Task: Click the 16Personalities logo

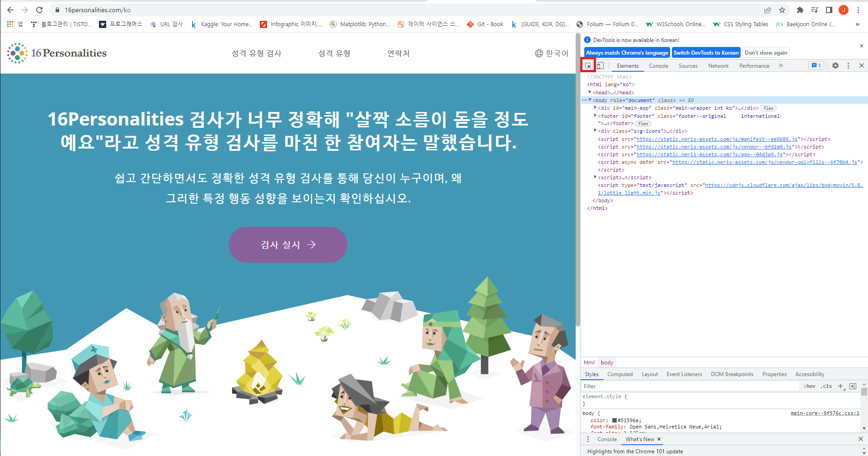Action: coord(57,53)
